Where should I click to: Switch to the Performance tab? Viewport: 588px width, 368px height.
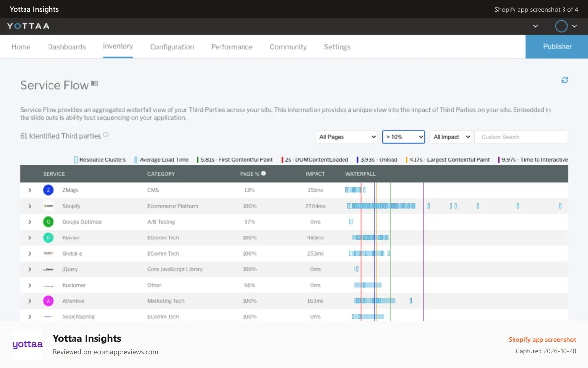click(x=232, y=47)
